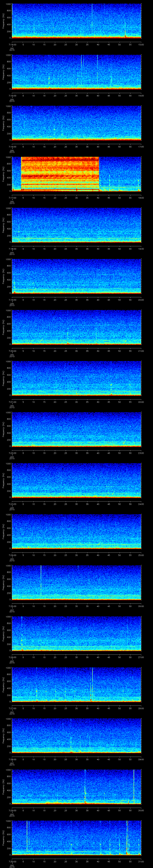Click the 7:30:00 start time label
This screenshot has width=153, height=868.
pos(12,862)
